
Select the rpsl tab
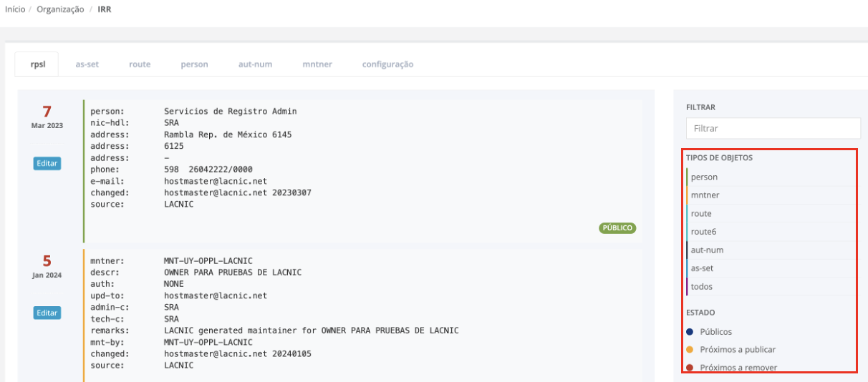point(37,64)
